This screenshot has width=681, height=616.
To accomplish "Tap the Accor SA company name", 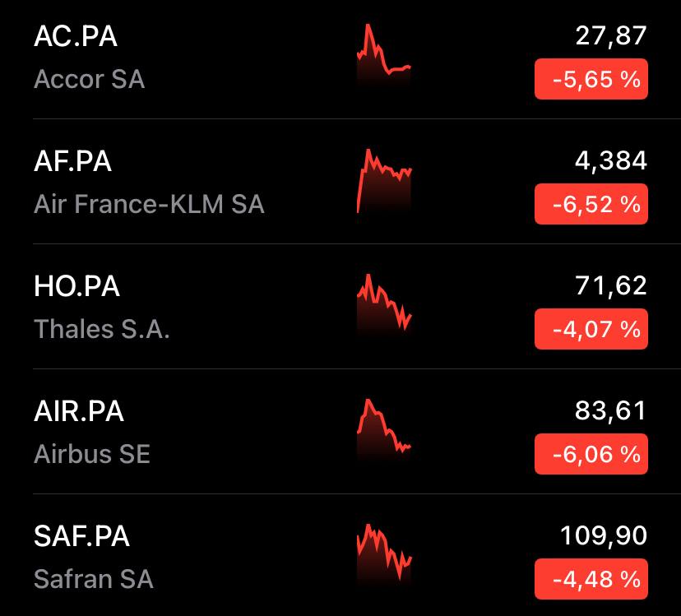I will click(89, 79).
